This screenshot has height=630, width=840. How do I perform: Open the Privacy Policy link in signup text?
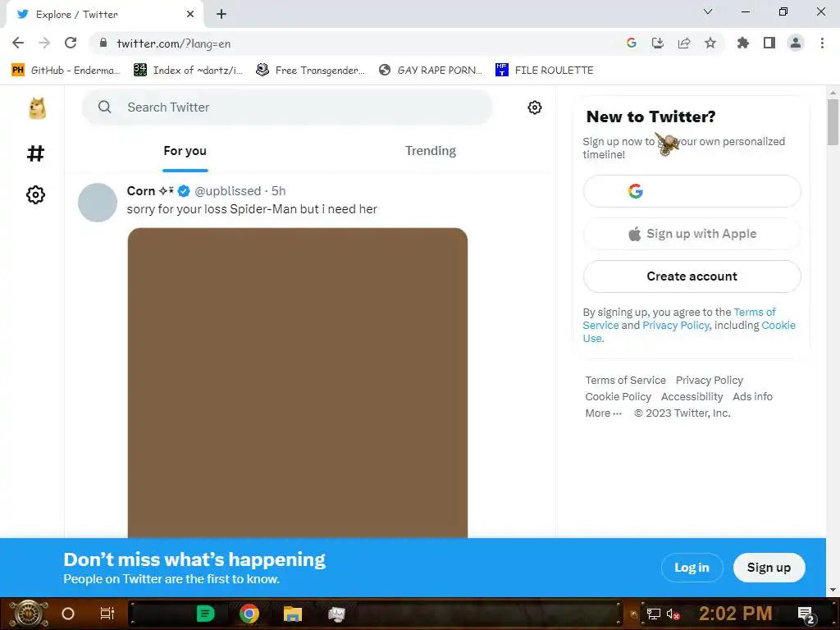tap(676, 325)
